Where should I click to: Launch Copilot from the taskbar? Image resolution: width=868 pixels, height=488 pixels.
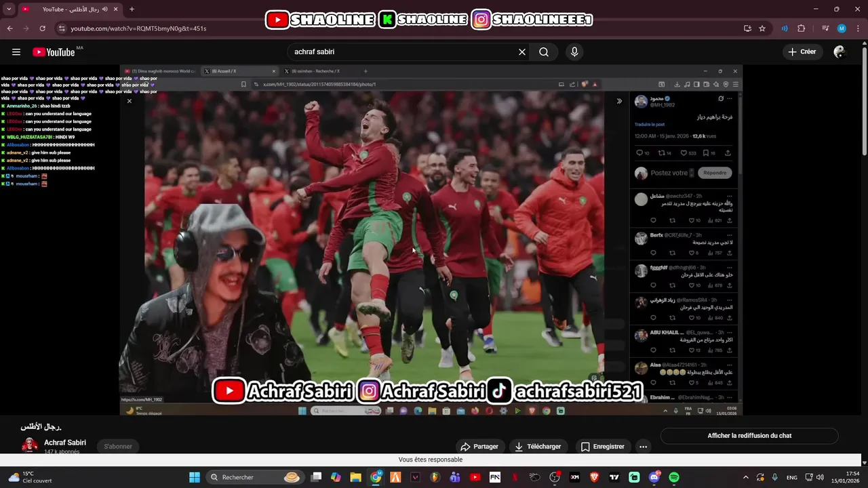pos(336,477)
